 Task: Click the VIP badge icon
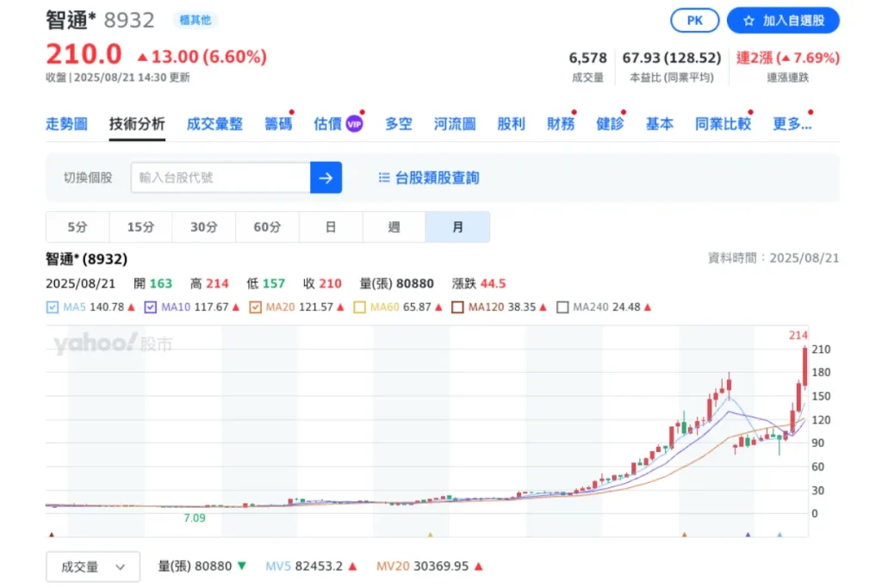click(x=354, y=124)
